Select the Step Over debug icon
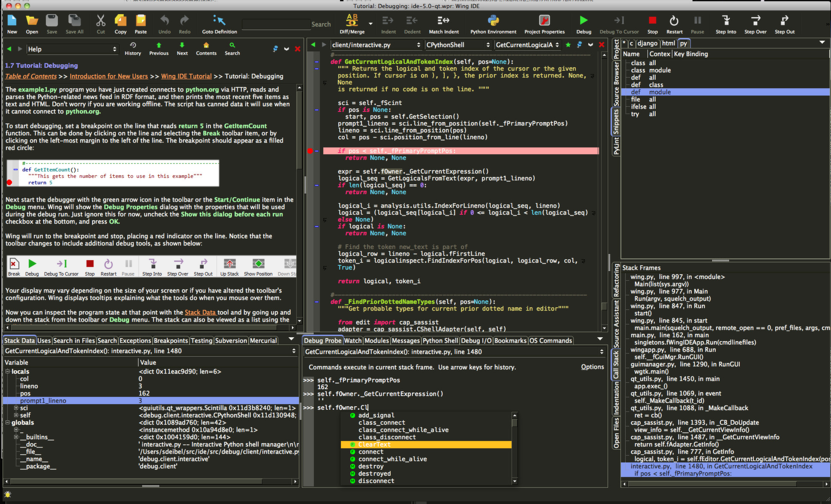Viewport: 831px width, 504px height. tap(755, 20)
